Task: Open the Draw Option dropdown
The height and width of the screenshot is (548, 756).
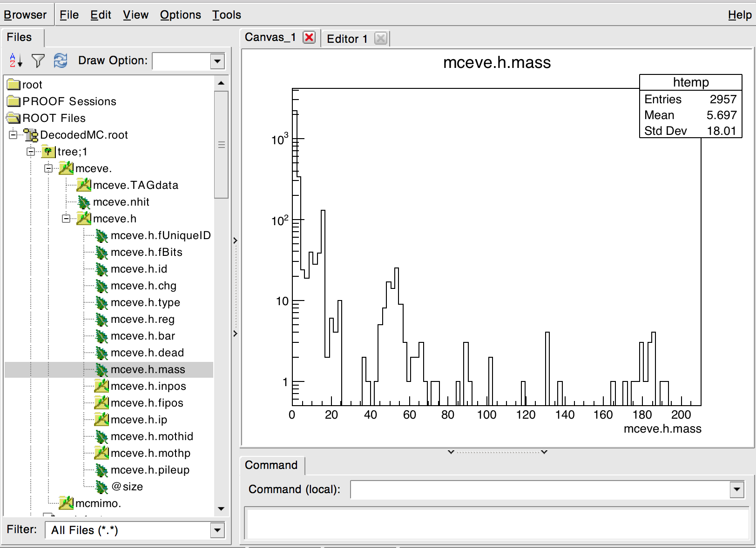Action: pyautogui.click(x=217, y=61)
